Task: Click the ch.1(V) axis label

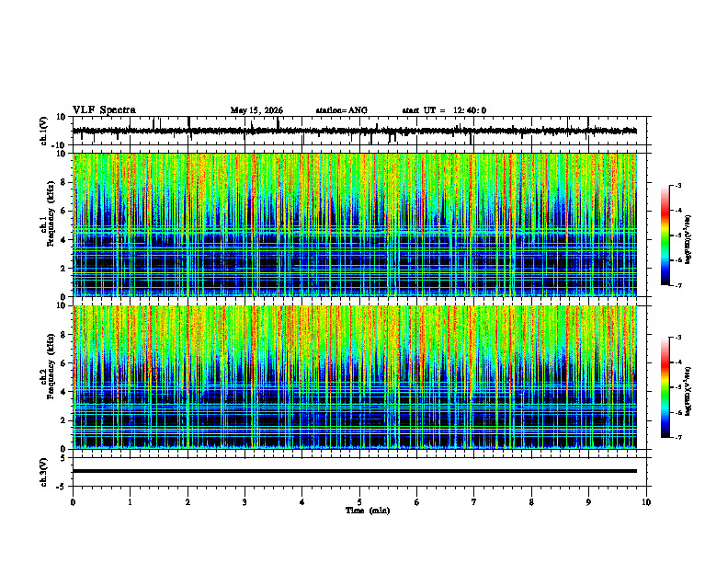Action: (x=43, y=131)
